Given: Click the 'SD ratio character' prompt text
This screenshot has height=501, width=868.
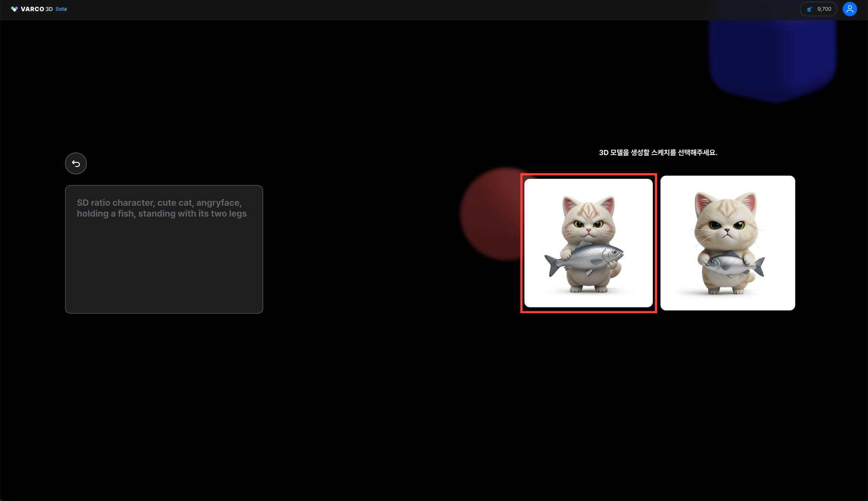Looking at the screenshot, I should [115, 203].
